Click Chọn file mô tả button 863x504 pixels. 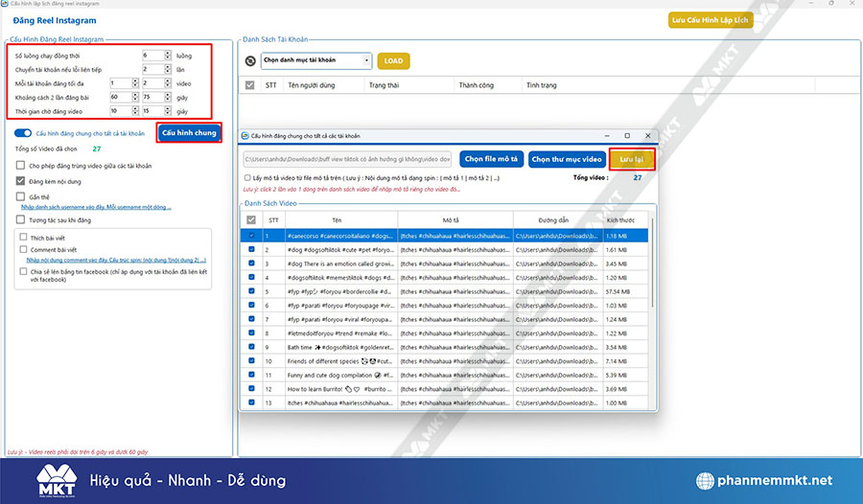pos(491,159)
